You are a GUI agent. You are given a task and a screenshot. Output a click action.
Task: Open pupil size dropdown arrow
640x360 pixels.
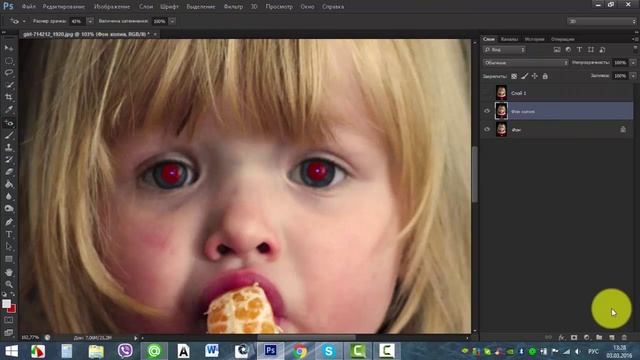tap(90, 21)
